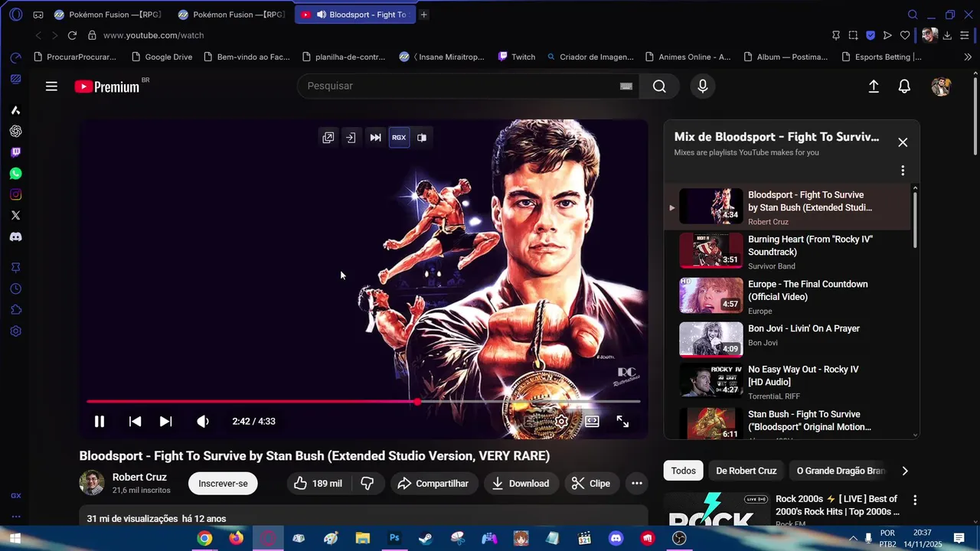The image size is (980, 551).
Task: Select the Todos filter chip
Action: click(x=684, y=471)
